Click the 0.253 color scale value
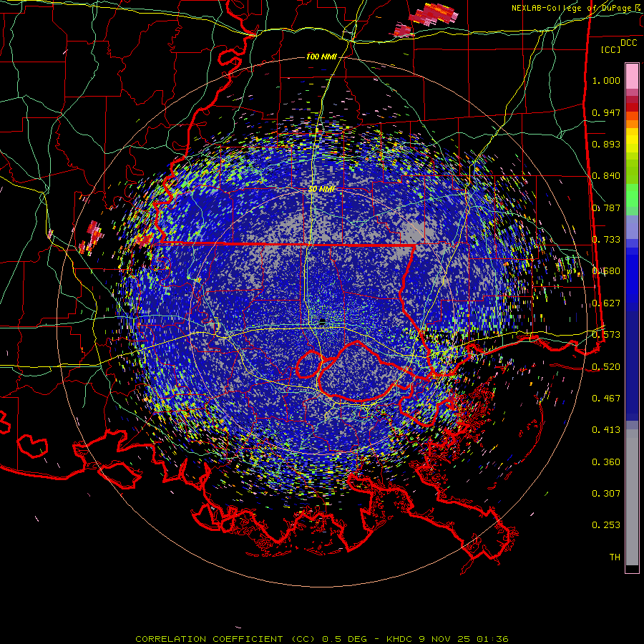Image resolution: width=644 pixels, height=644 pixels. 606,525
